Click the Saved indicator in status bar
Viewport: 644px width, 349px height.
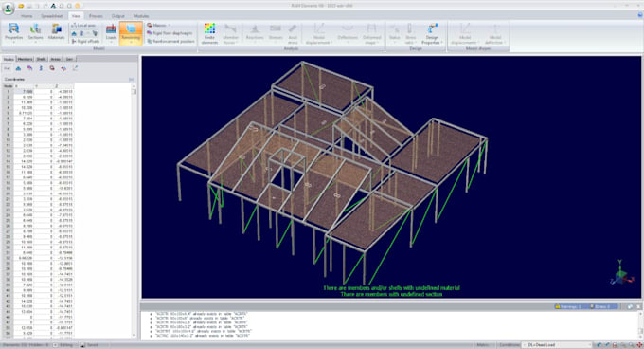90,345
